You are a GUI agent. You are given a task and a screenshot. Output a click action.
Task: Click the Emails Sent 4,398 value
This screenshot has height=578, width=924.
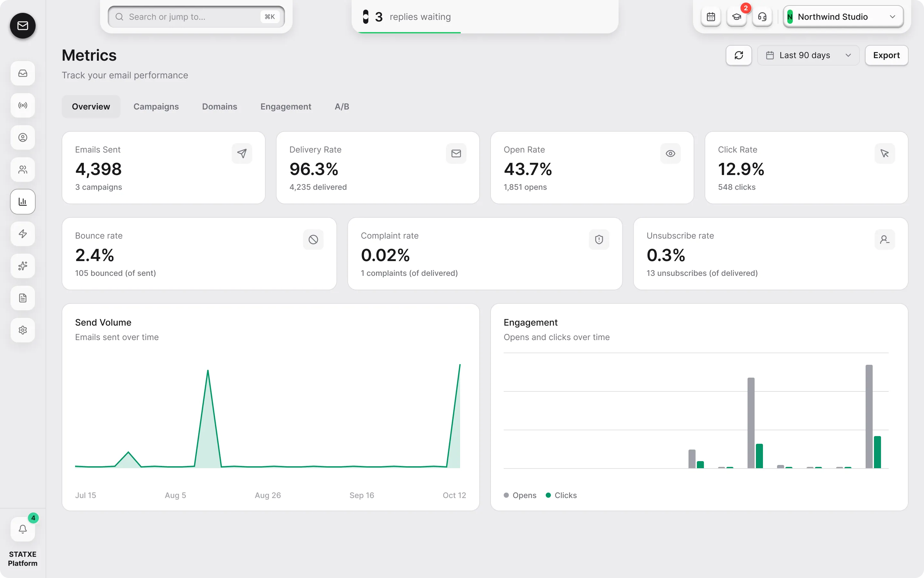(98, 169)
